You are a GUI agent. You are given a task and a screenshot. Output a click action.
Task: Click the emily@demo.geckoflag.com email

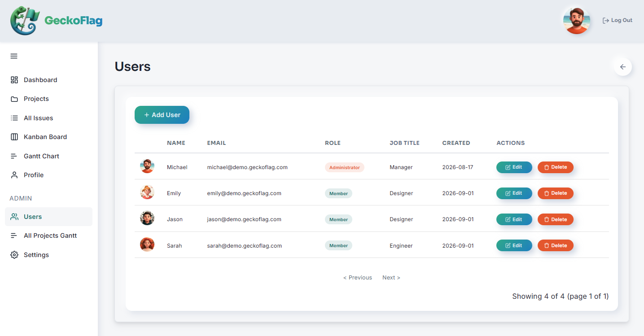click(244, 193)
